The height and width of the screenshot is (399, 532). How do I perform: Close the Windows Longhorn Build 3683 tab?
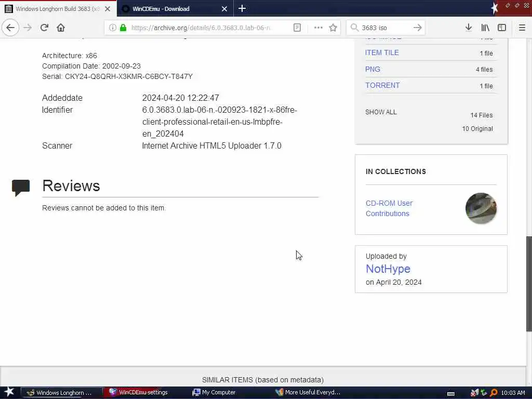[x=108, y=9]
